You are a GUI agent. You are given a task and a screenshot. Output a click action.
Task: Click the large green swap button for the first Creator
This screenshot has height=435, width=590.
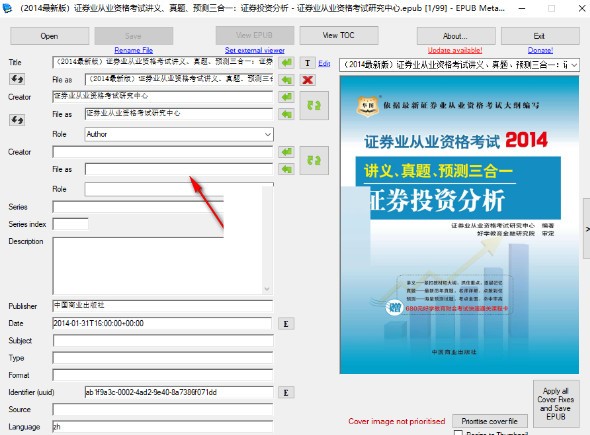pyautogui.click(x=314, y=106)
